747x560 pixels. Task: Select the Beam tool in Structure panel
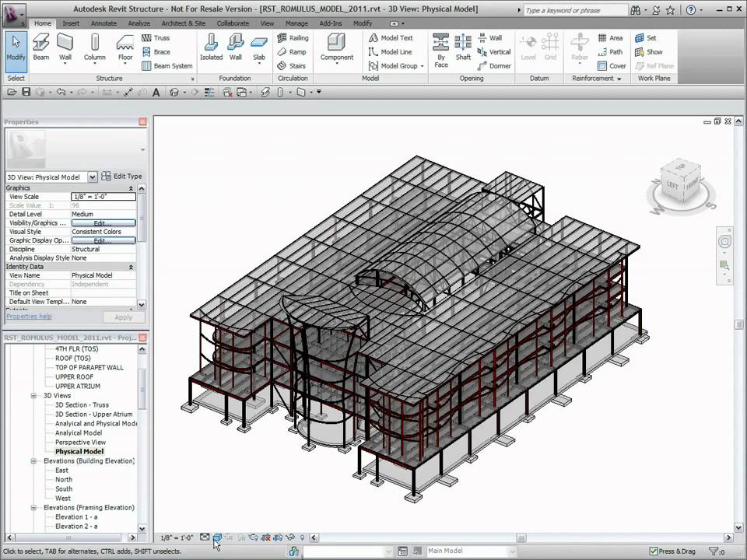41,47
